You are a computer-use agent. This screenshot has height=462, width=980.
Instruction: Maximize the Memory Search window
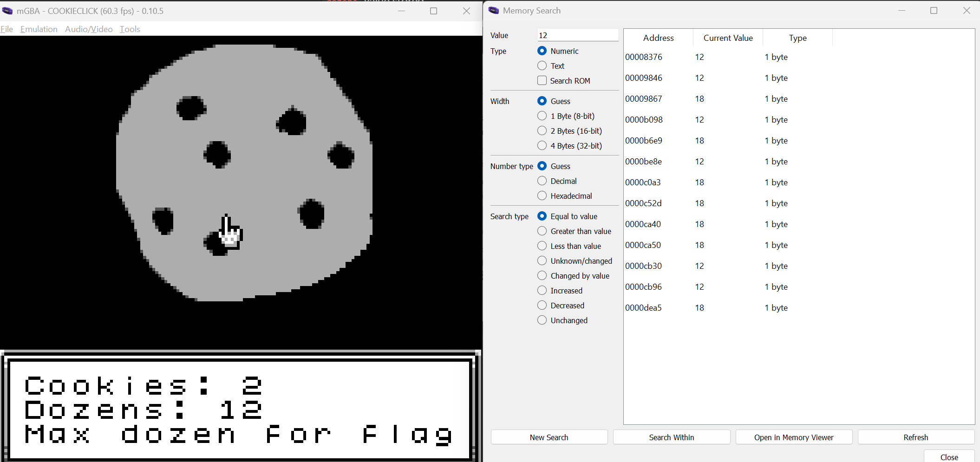[x=934, y=11]
